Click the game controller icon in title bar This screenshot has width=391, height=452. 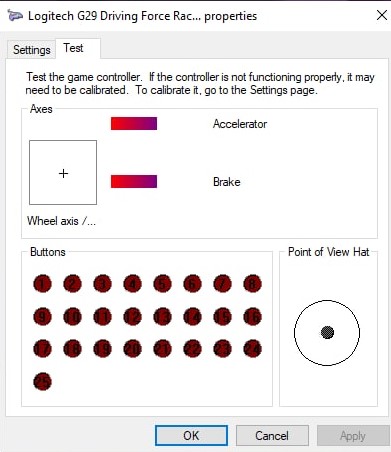point(15,16)
